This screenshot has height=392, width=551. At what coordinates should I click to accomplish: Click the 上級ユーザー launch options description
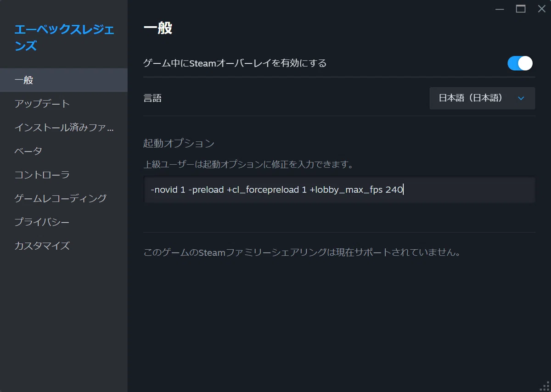249,164
